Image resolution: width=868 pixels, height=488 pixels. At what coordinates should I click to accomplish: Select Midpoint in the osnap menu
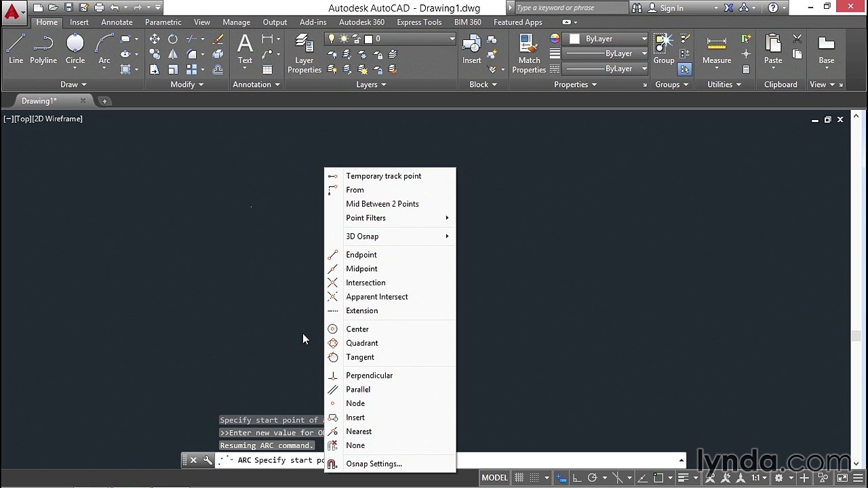coord(390,269)
